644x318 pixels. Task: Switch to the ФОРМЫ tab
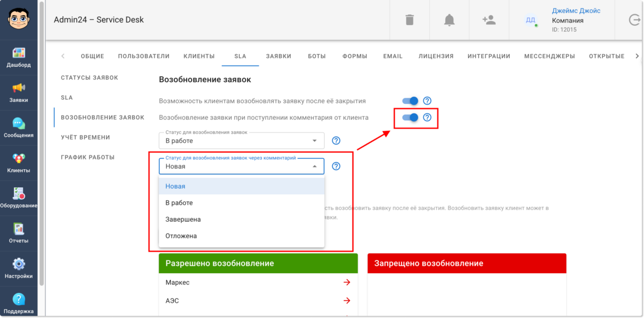point(355,56)
